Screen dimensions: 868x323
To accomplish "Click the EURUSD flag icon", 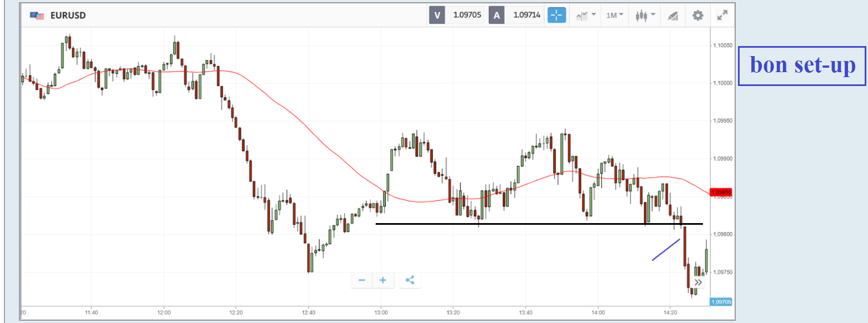I will (x=37, y=16).
